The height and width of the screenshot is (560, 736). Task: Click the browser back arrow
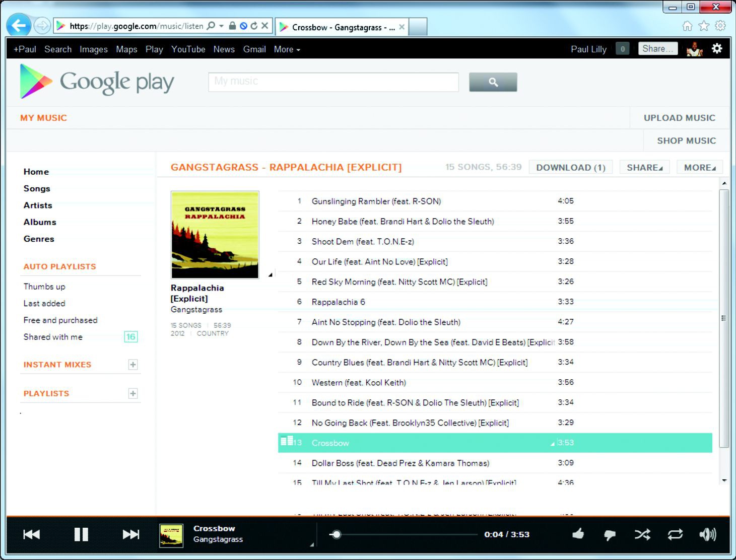[x=19, y=26]
